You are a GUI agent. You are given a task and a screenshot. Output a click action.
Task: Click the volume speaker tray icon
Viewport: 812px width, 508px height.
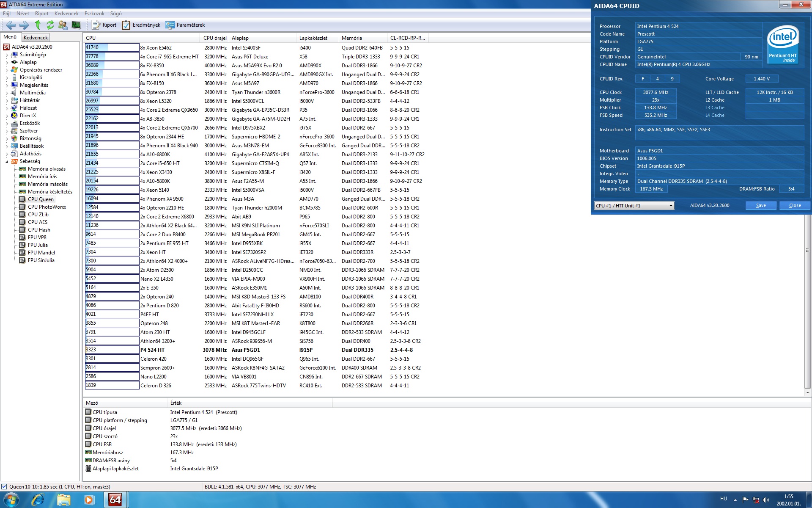point(766,500)
